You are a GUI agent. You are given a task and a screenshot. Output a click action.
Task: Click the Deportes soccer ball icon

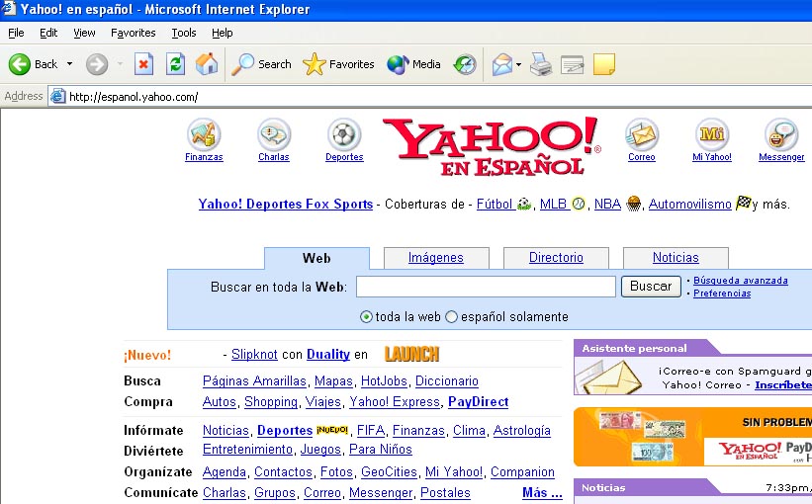pyautogui.click(x=344, y=134)
